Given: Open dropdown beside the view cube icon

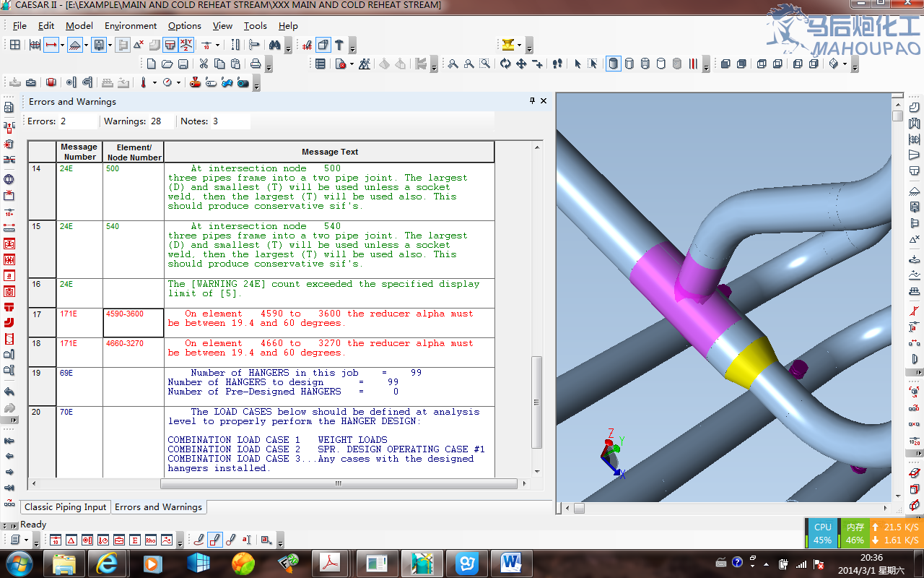Looking at the screenshot, I should coord(845,64).
